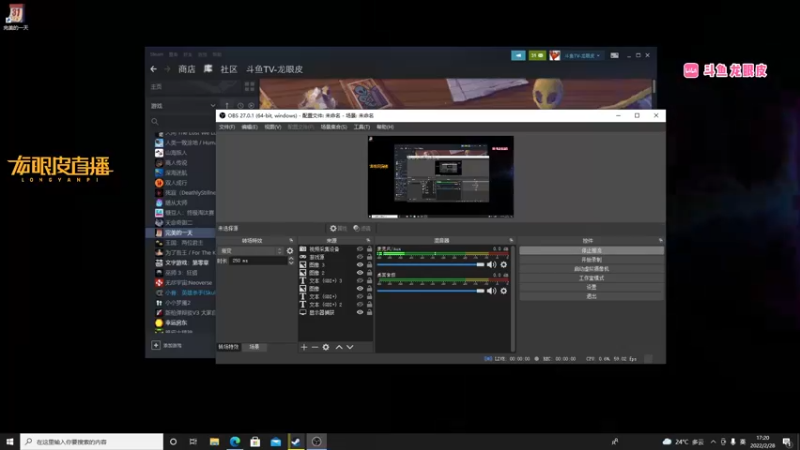
Task: Open Steam announcements megaphone button
Action: 518,55
